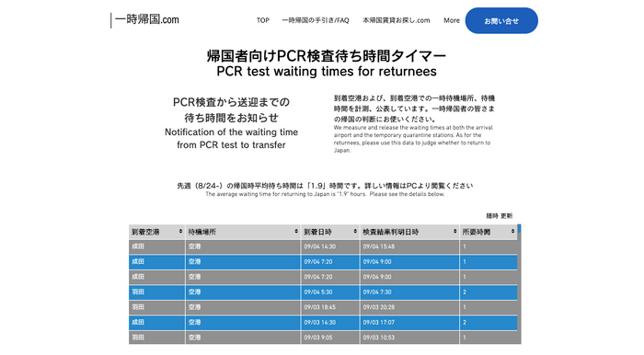The height and width of the screenshot is (355, 644).
Task: Select the 羽田 row arriving 09/04 5:30
Action: [323, 292]
